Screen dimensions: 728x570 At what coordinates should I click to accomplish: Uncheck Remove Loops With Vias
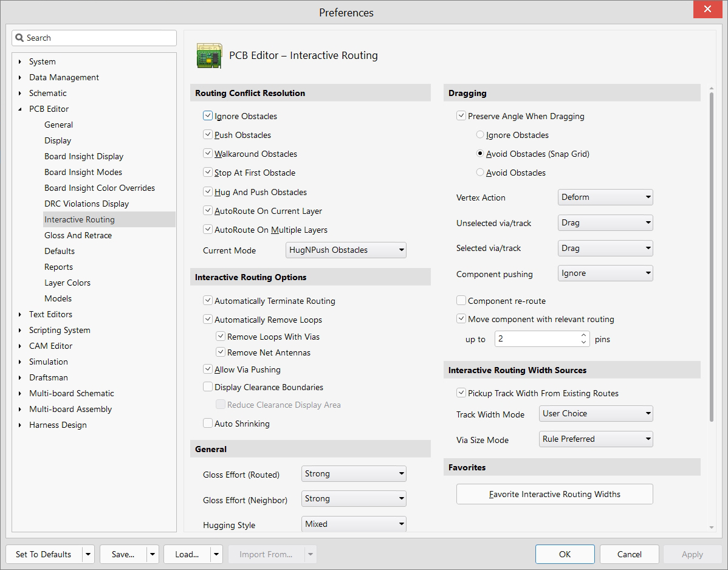pyautogui.click(x=221, y=336)
